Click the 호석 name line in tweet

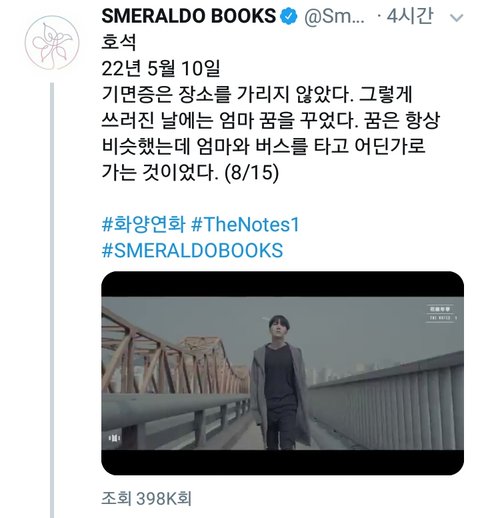119,42
